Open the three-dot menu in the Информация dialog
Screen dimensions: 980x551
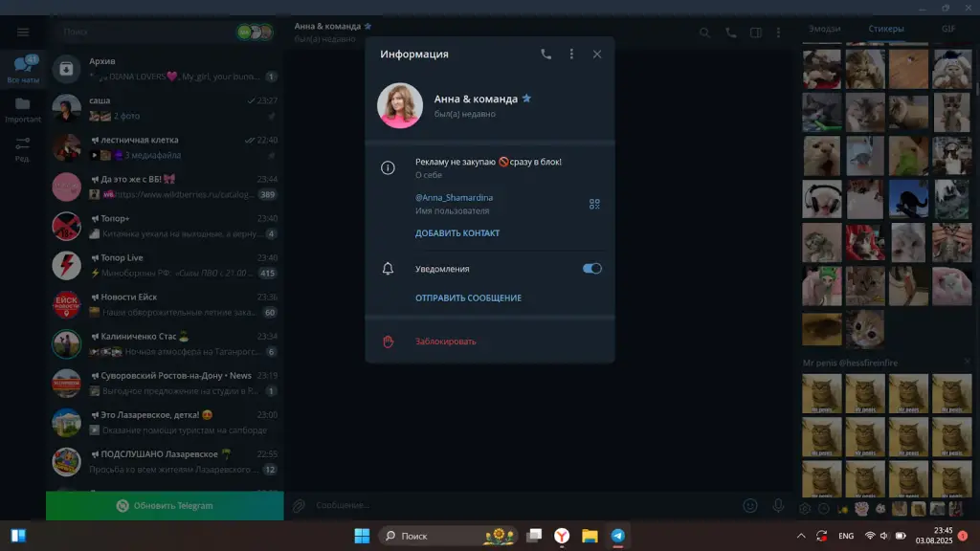pos(571,55)
